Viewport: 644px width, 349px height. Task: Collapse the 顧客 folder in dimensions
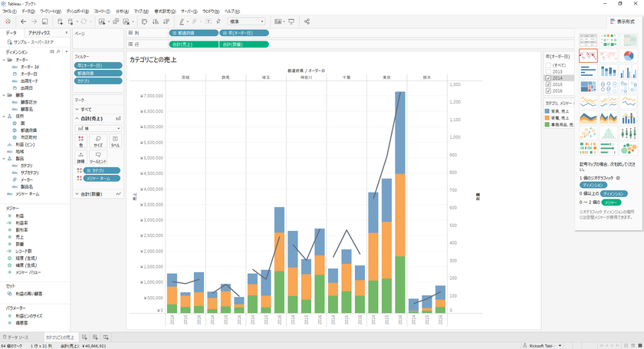4,95
